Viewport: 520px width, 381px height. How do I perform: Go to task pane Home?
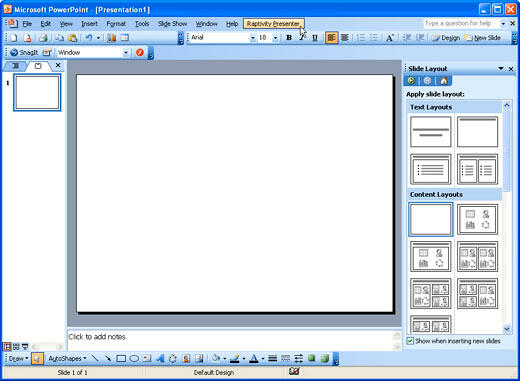pyautogui.click(x=443, y=81)
